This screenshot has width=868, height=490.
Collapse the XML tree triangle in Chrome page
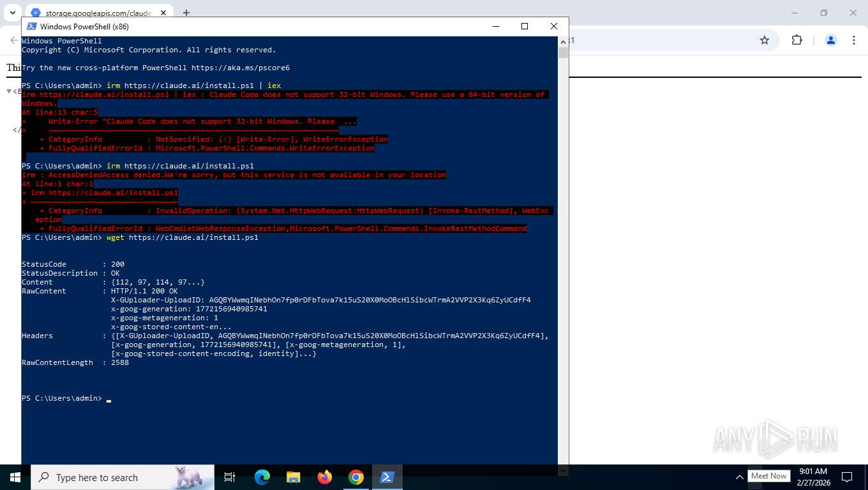click(x=9, y=91)
